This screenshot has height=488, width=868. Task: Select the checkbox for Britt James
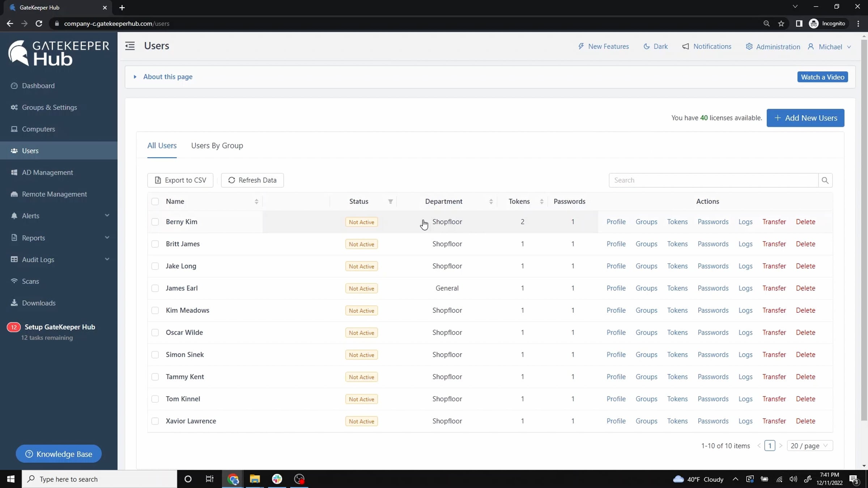pos(155,244)
